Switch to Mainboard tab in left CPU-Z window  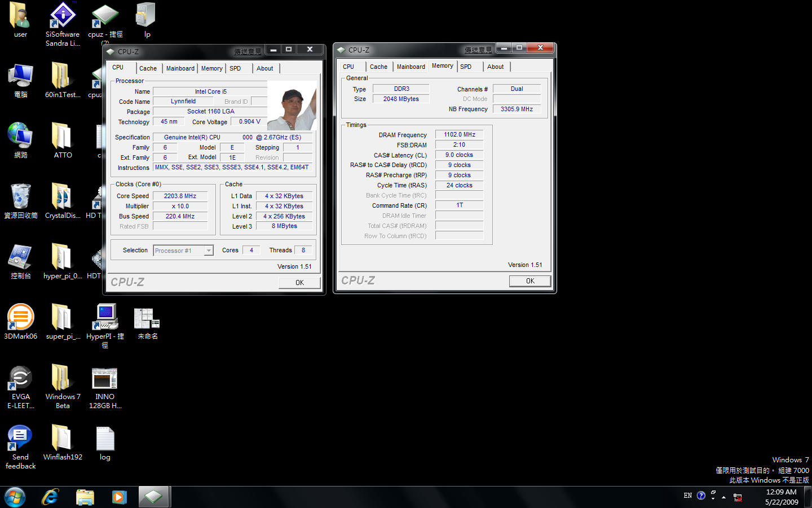[180, 68]
